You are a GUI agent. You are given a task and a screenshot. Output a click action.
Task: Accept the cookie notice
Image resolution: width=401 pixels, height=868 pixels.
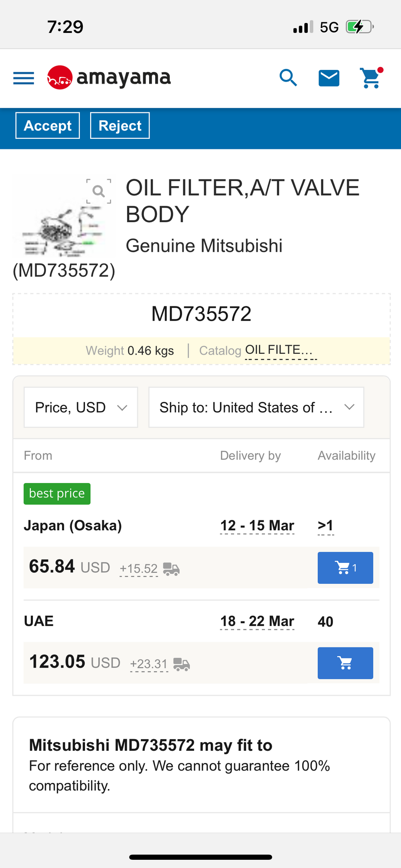pyautogui.click(x=48, y=125)
